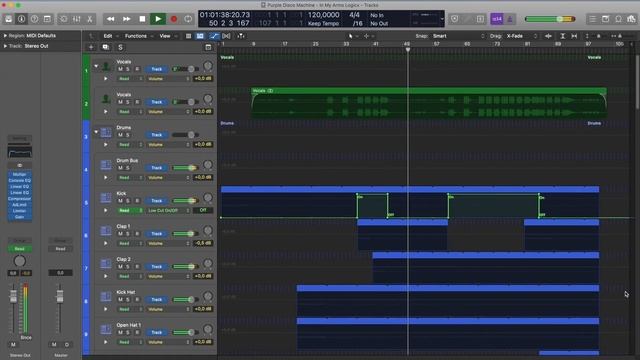
Task: Open the display mode arrow in LCD
Action: 442,19
